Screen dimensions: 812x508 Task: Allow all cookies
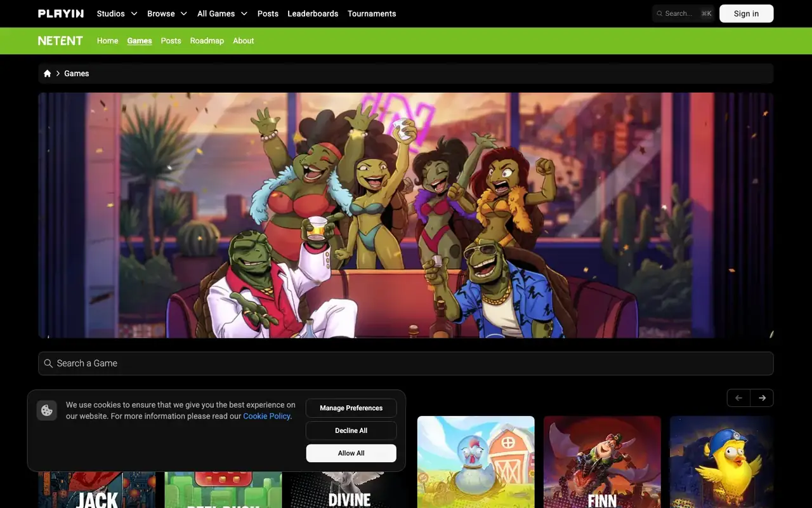coord(351,453)
